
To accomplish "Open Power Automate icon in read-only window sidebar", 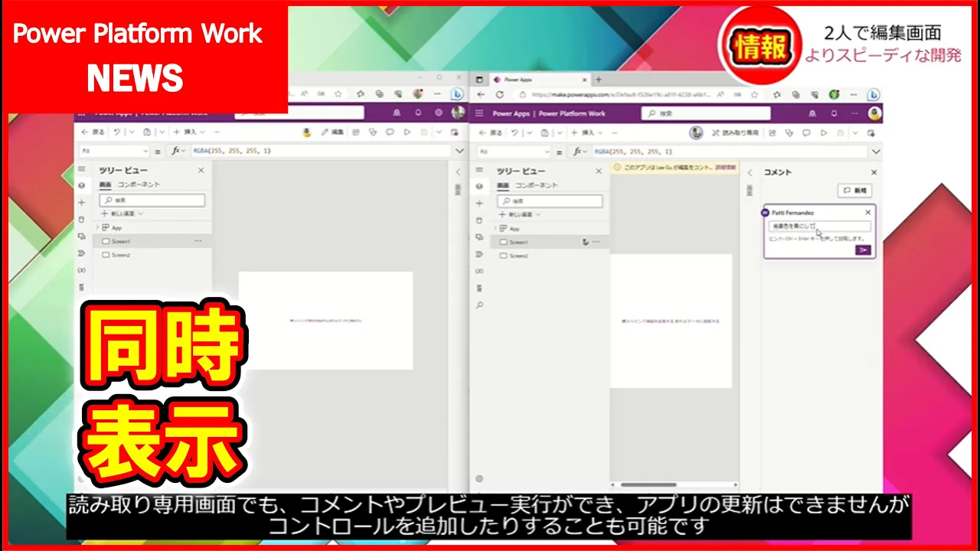I will (479, 253).
